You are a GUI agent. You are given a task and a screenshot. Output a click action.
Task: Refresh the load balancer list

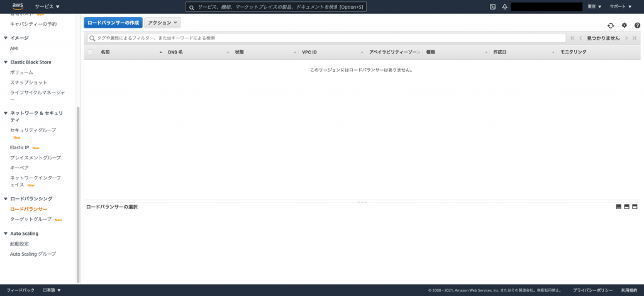click(611, 25)
